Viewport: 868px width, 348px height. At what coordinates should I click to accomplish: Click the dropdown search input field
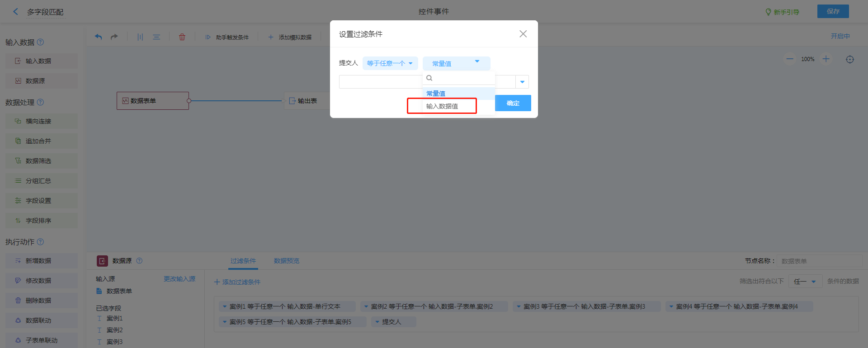[461, 78]
